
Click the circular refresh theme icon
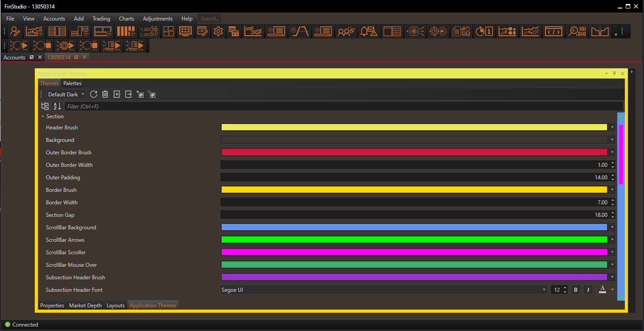94,94
